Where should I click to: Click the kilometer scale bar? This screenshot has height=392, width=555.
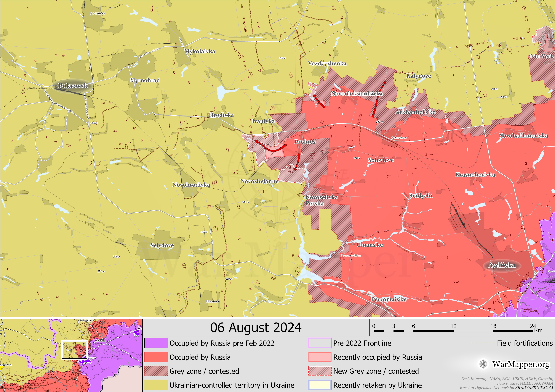(x=453, y=331)
